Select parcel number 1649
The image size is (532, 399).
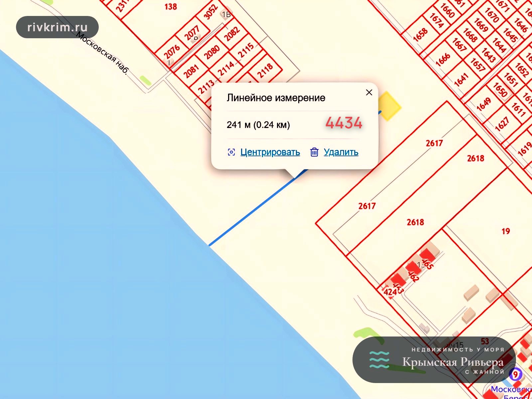point(484,104)
